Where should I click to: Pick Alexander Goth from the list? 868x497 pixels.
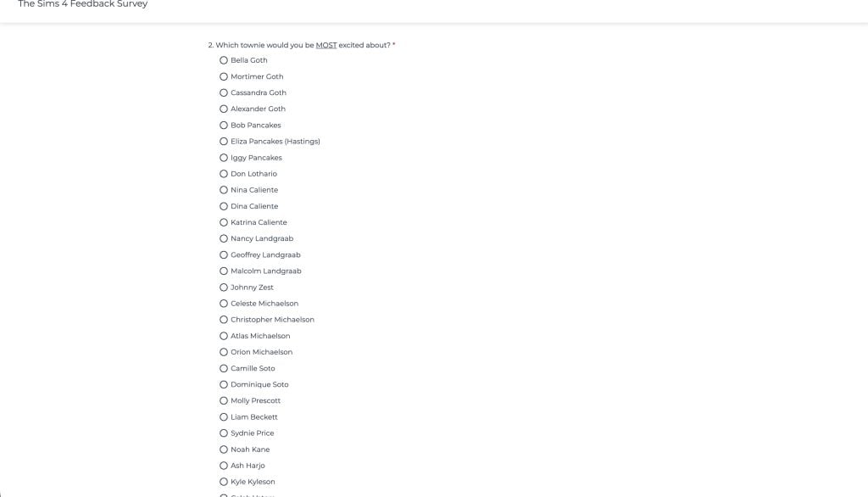pos(224,109)
